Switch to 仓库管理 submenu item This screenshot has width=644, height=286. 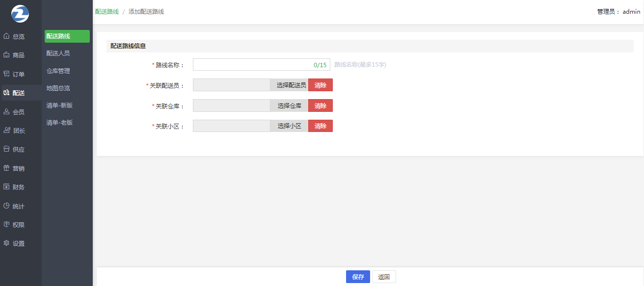58,71
